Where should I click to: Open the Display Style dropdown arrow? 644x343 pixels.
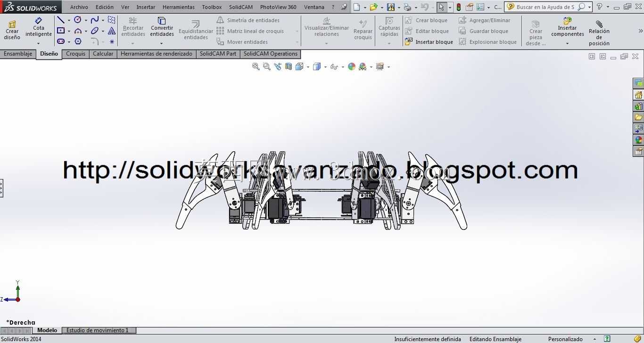point(325,67)
